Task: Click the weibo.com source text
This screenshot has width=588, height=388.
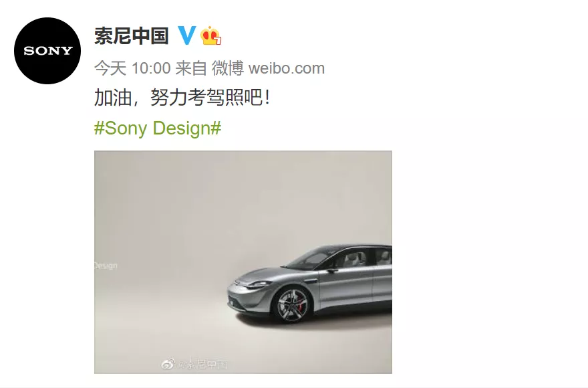Action: 287,69
